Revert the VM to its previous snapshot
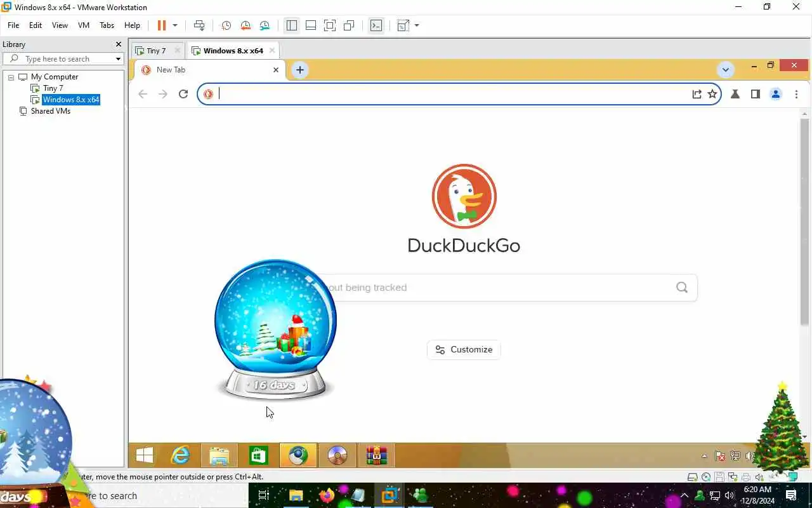 (246, 25)
